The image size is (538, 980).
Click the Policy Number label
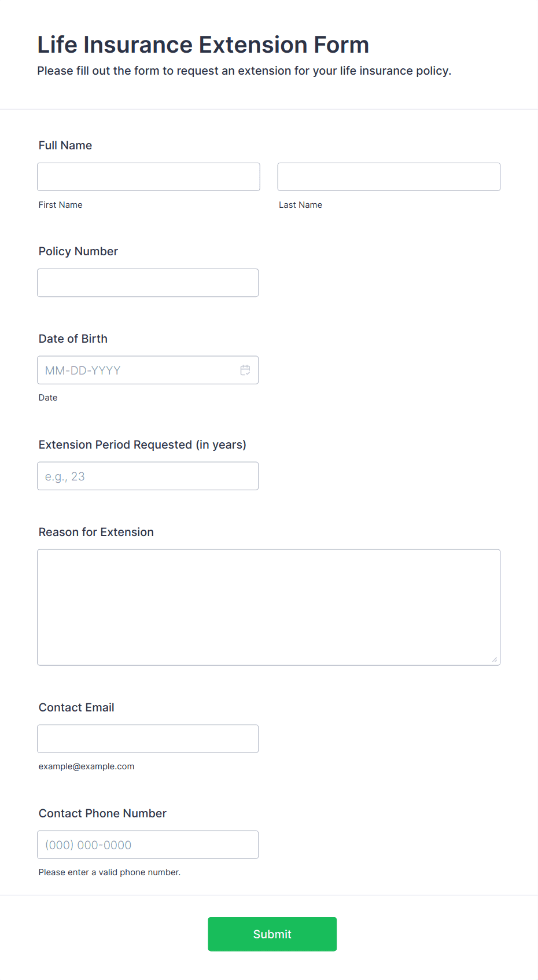(78, 251)
